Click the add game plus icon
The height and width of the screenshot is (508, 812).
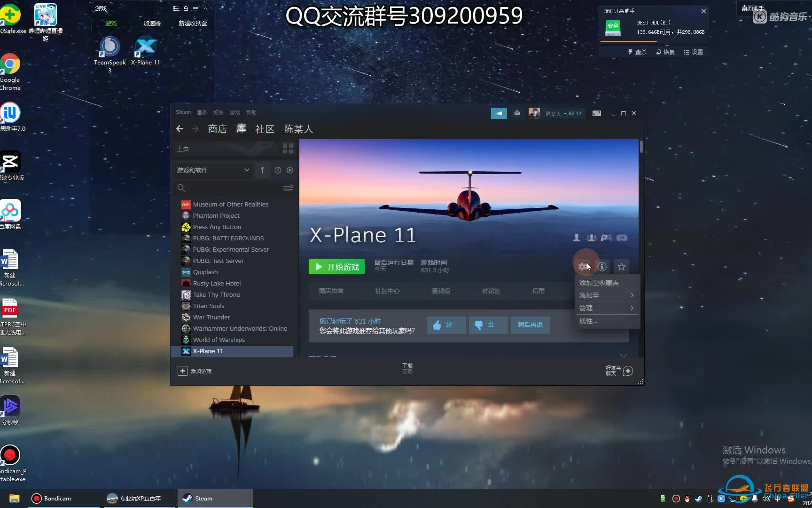tap(182, 371)
